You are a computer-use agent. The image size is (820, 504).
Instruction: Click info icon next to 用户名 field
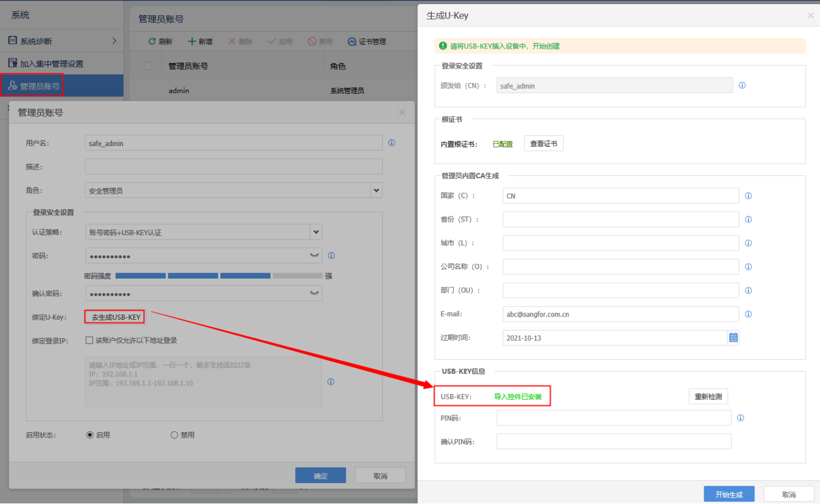[x=392, y=143]
